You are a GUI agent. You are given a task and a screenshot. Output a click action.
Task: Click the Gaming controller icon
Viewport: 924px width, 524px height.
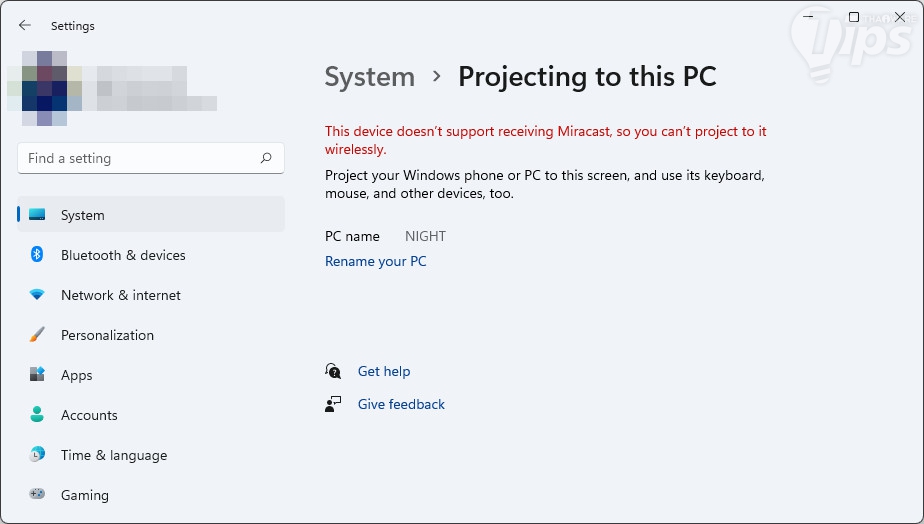pos(37,494)
